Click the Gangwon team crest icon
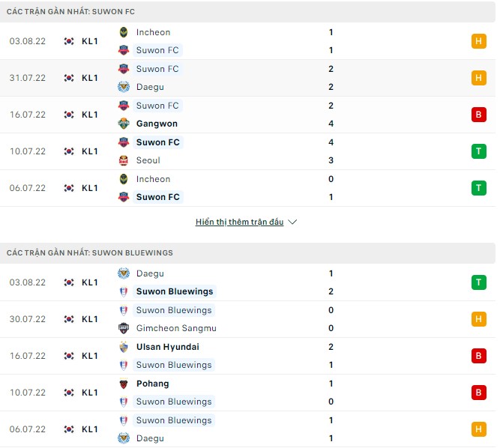The height and width of the screenshot is (448, 500). [124, 124]
